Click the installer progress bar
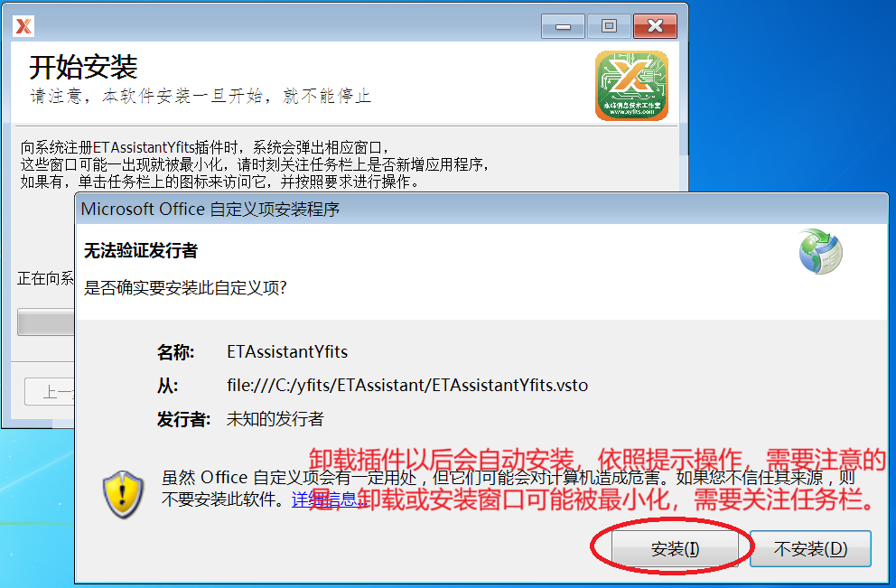 (45, 322)
